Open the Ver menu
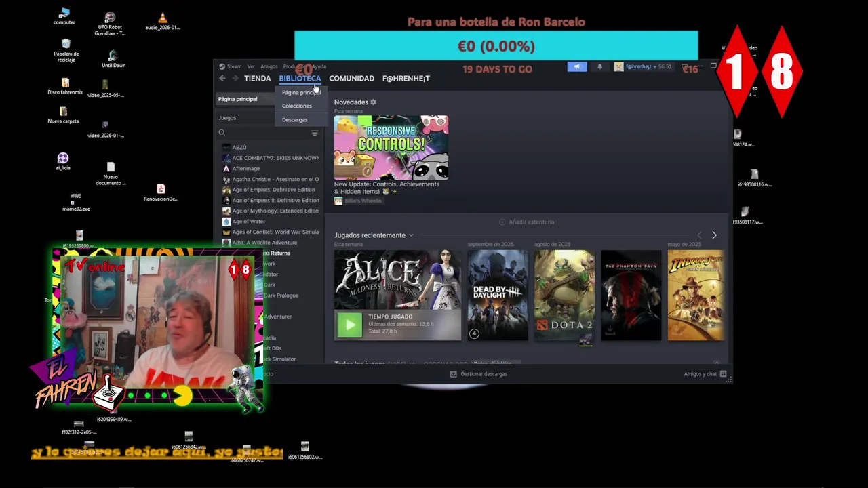Screen dimensions: 868x488 click(x=251, y=66)
